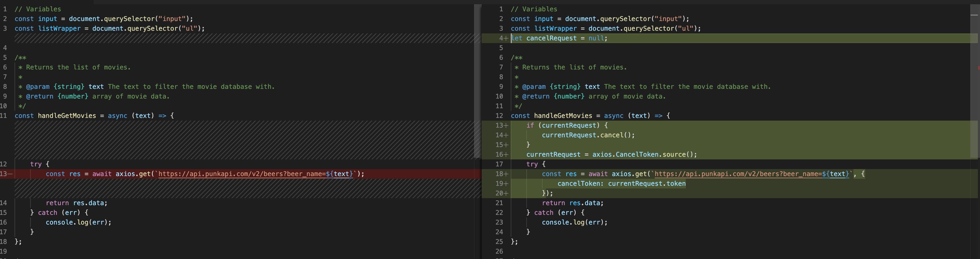Click the "18+" gutter marker in the modified pane

coord(502,174)
